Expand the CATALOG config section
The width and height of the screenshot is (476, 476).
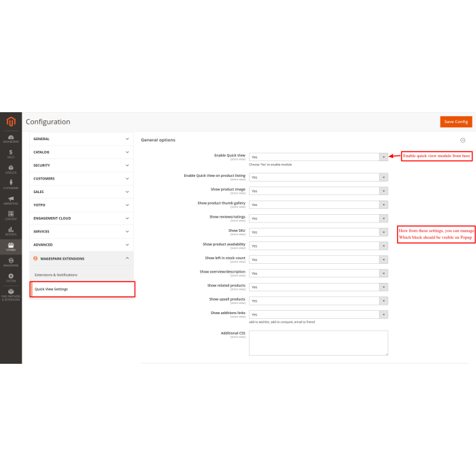[82, 152]
